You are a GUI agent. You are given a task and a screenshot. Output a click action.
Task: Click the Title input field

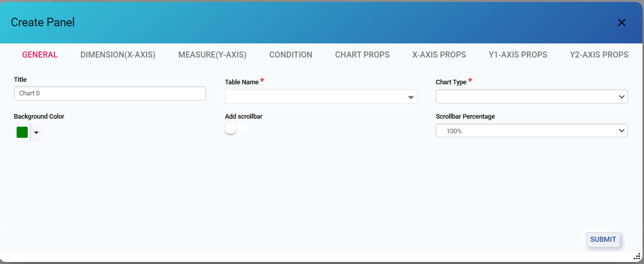[110, 93]
